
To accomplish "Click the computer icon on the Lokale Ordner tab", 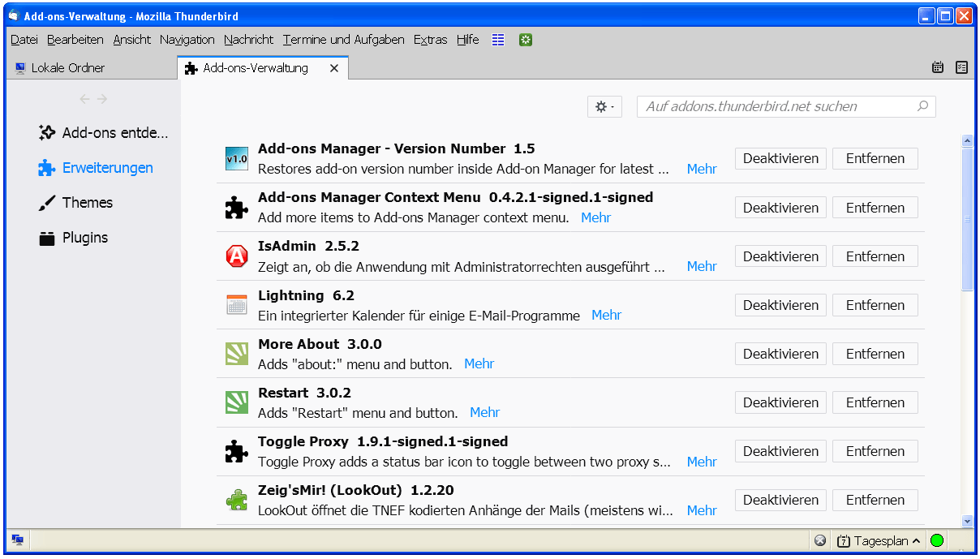I will point(20,68).
